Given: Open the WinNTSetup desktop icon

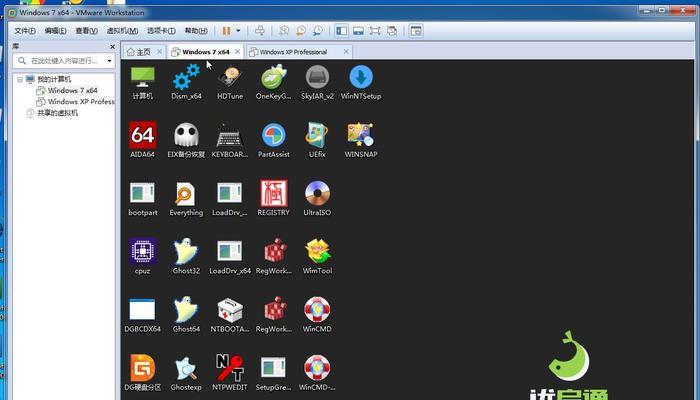Looking at the screenshot, I should coord(361,83).
